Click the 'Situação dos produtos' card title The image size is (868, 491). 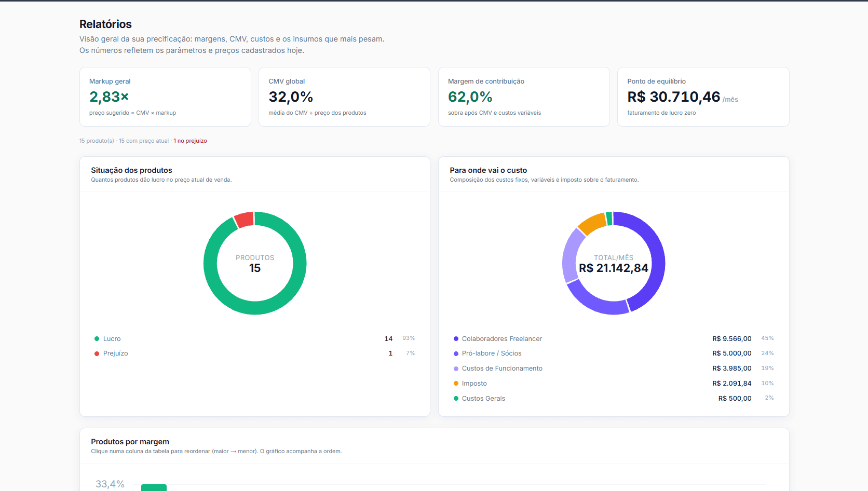click(131, 170)
